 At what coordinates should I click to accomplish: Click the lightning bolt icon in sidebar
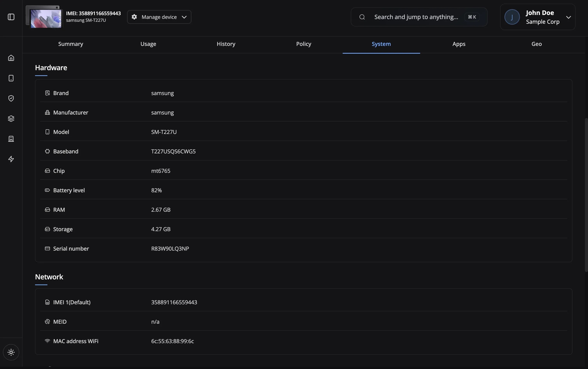click(11, 159)
